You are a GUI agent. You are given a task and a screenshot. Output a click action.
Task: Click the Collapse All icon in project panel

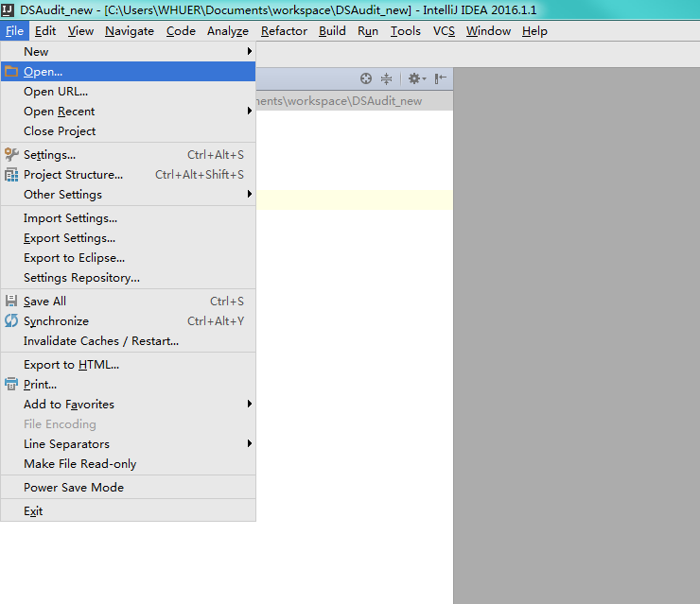(386, 79)
